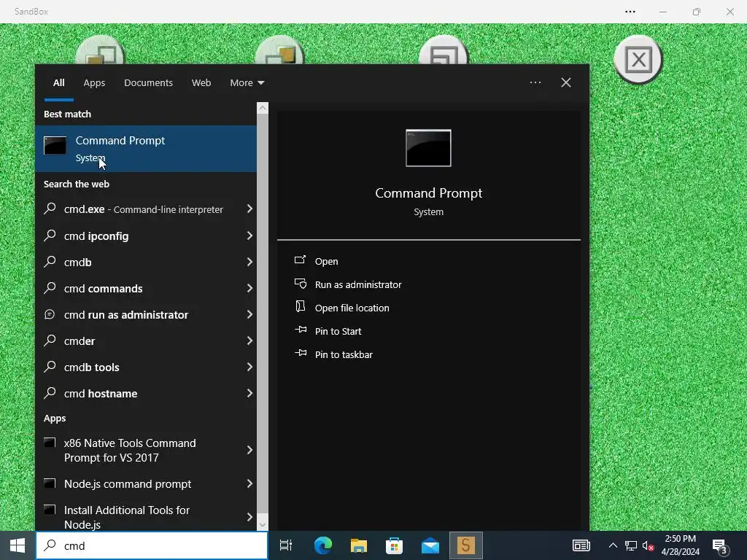
Task: Open the Windows Start menu
Action: 18,545
